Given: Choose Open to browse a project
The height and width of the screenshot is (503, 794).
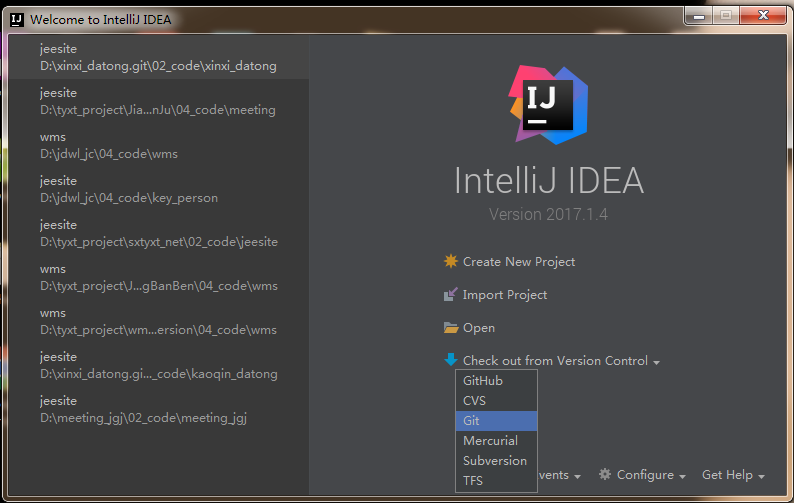Looking at the screenshot, I should [479, 328].
